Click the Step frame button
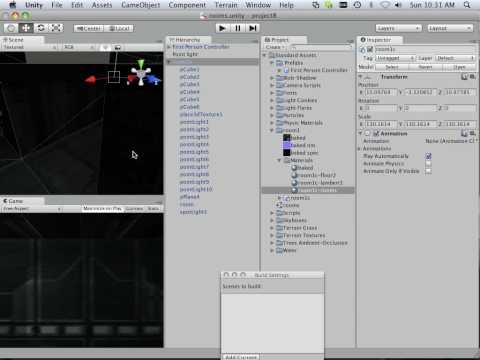This screenshot has width=480, height=360. click(x=253, y=28)
